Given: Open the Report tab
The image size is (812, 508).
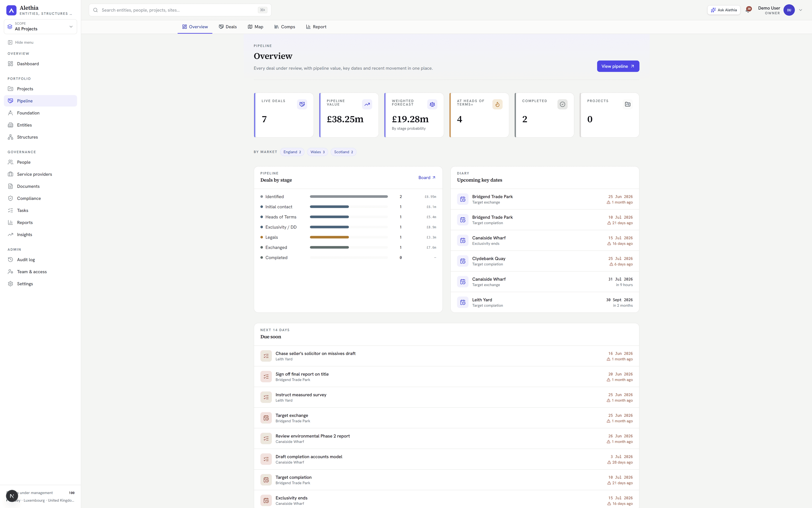Looking at the screenshot, I should pyautogui.click(x=316, y=27).
